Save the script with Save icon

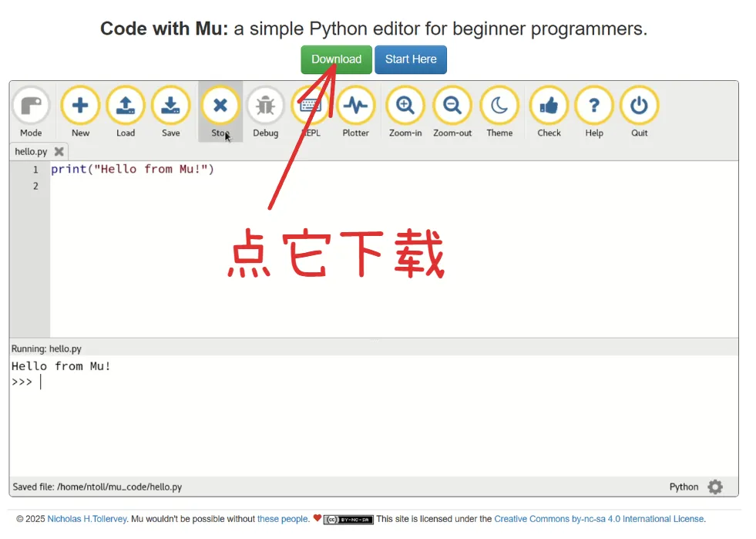click(x=170, y=106)
